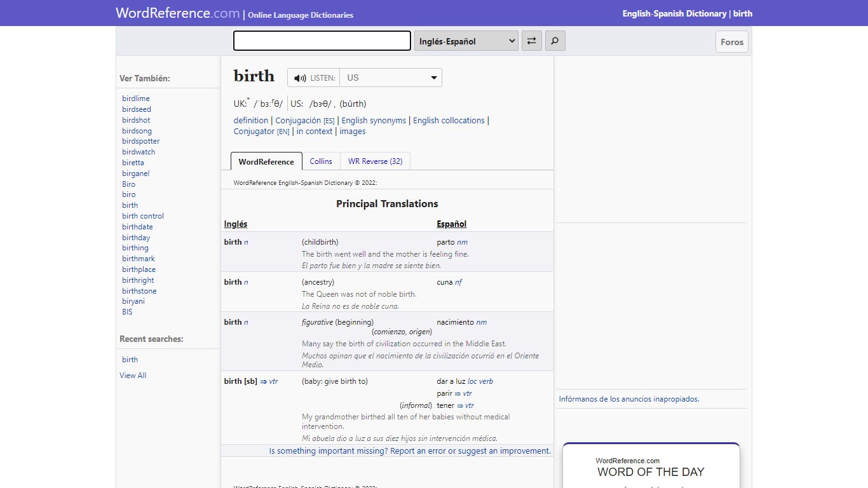868x488 pixels.
Task: Focus the dictionary search input field
Action: click(322, 41)
